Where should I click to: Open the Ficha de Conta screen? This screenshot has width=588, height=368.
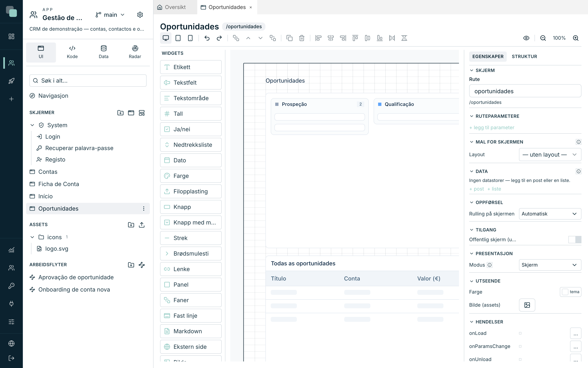pos(88,184)
